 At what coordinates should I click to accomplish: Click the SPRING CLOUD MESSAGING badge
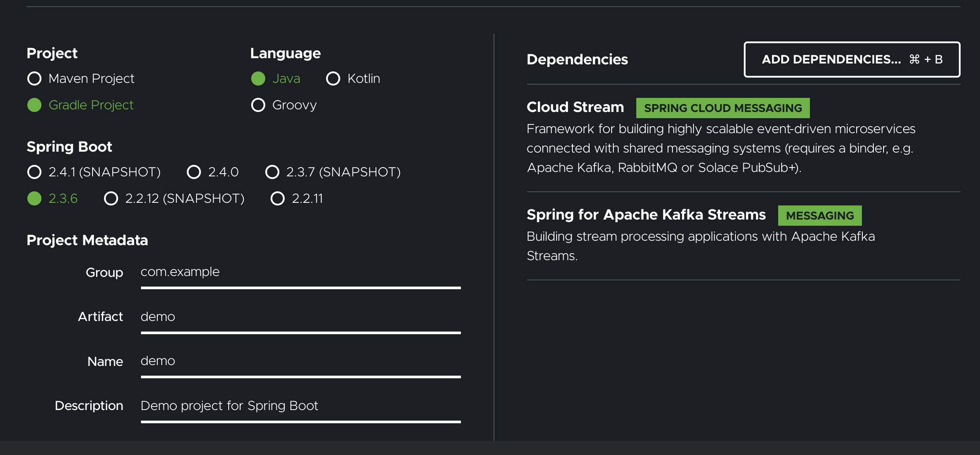click(722, 108)
